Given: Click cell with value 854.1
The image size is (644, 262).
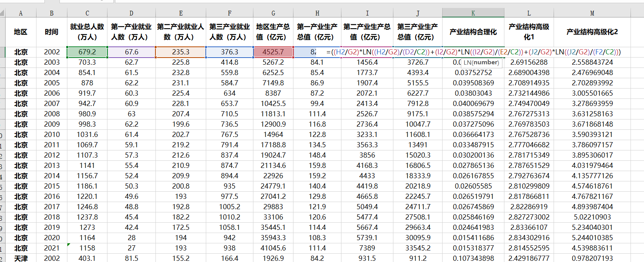Looking at the screenshot, I should pos(87,73).
